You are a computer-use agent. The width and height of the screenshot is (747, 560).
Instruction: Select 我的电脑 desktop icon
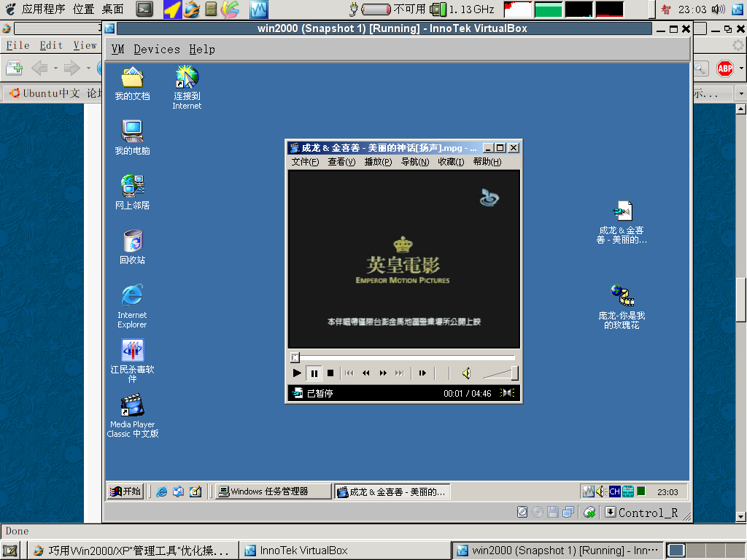point(133,138)
